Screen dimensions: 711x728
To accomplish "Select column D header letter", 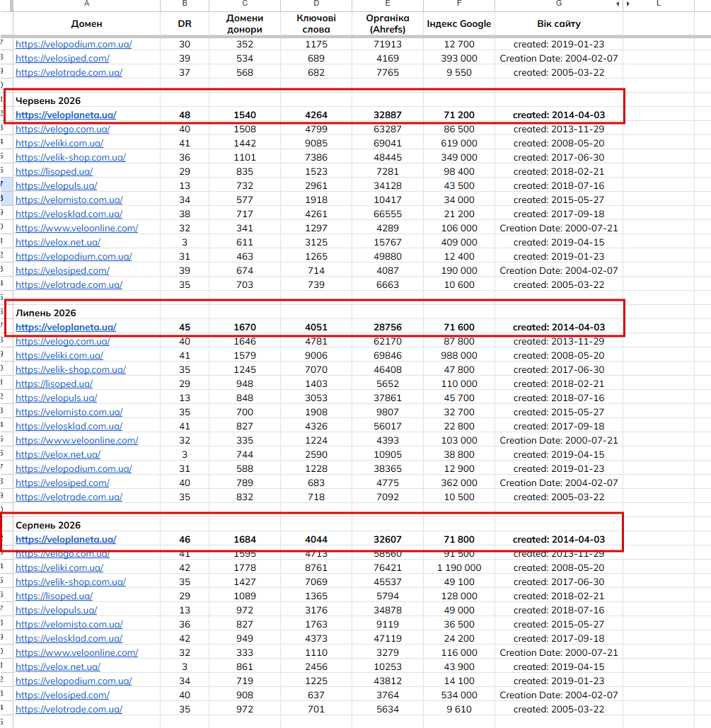I will coord(316,4).
